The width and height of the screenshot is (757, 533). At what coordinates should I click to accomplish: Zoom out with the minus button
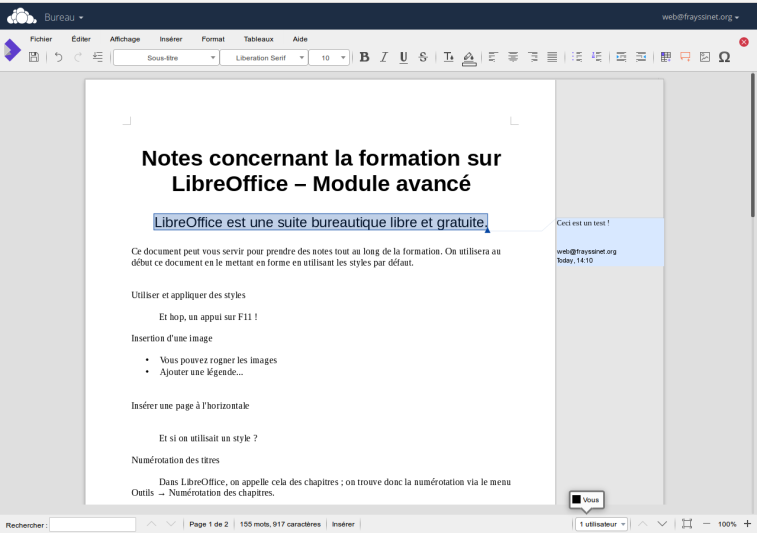coord(707,524)
